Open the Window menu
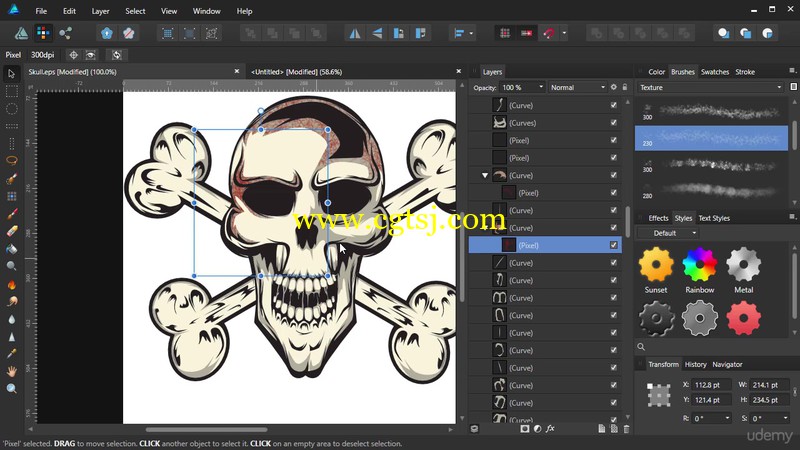Screen dimensions: 800x450 tap(206, 11)
